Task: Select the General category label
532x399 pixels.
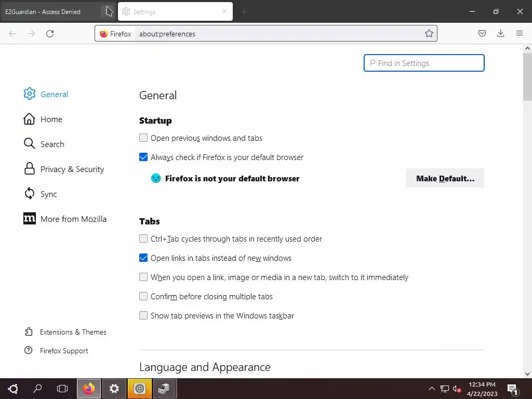Action: click(x=54, y=95)
